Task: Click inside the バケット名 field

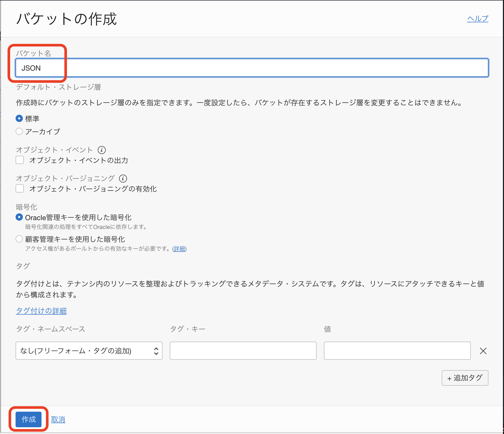Action: tap(234, 68)
